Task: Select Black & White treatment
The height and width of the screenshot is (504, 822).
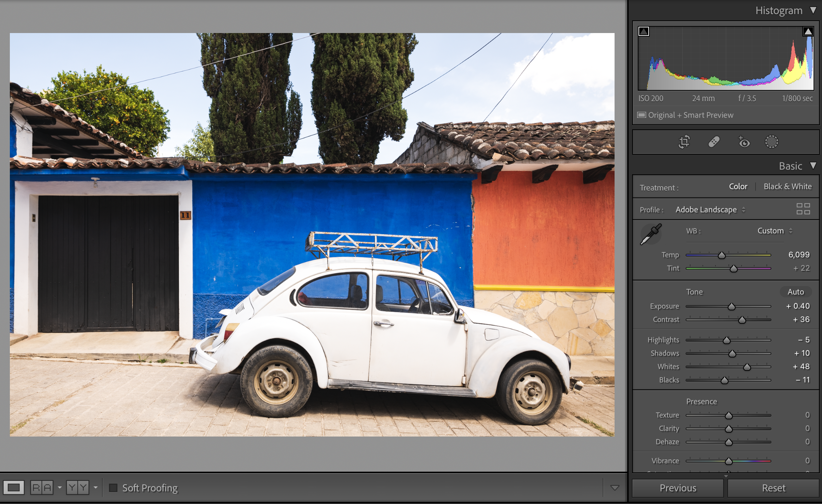Action: tap(788, 187)
